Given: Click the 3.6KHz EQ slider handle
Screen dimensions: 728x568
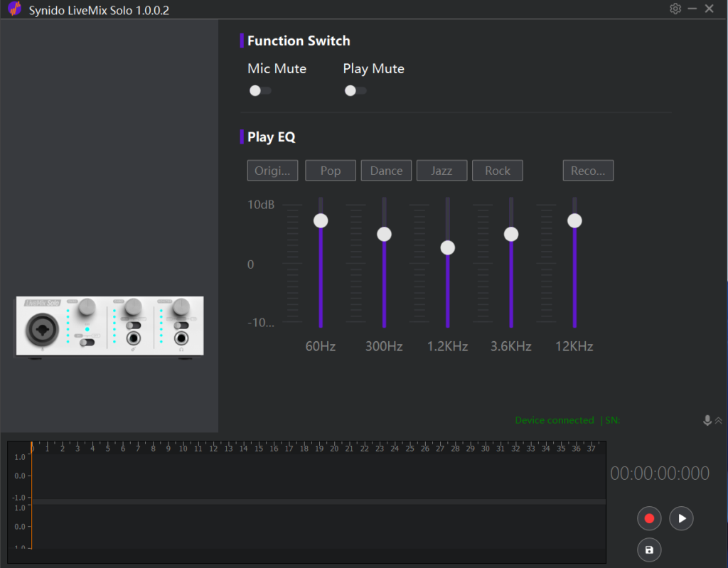Looking at the screenshot, I should coord(511,234).
